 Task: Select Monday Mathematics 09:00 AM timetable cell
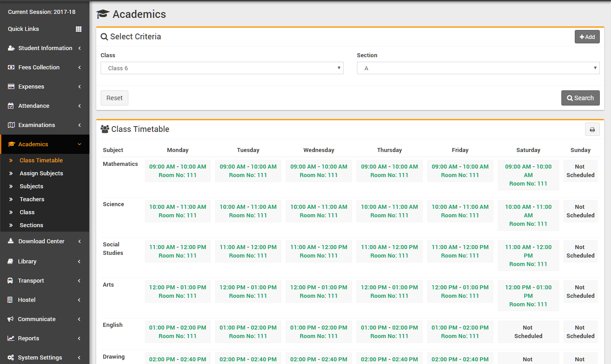pyautogui.click(x=178, y=171)
